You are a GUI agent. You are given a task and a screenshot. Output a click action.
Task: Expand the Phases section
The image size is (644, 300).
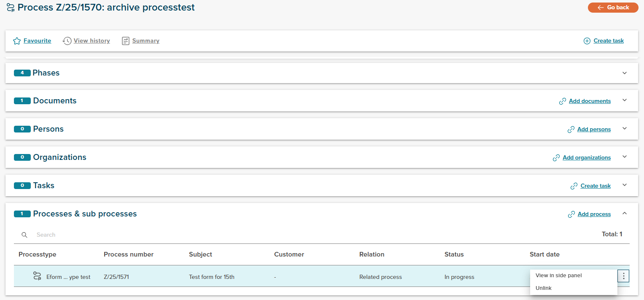[625, 73]
